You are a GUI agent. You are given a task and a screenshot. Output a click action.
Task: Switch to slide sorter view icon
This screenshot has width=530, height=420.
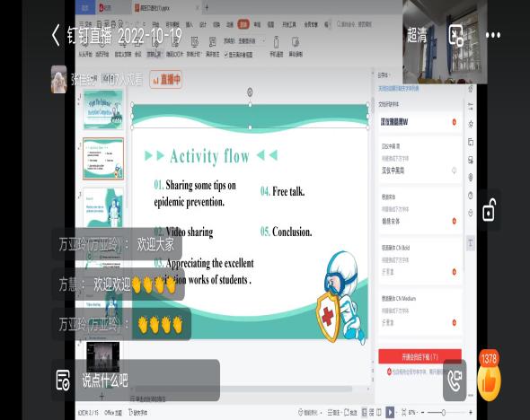[x=371, y=412]
